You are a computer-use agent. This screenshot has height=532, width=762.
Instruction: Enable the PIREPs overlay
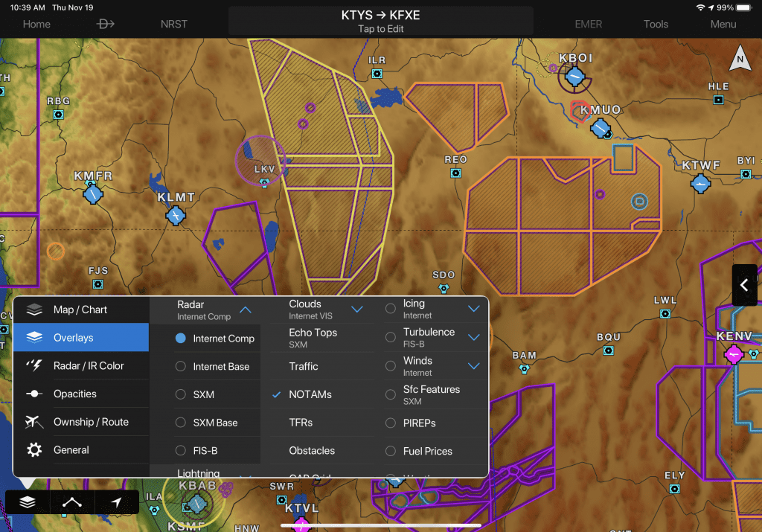390,423
